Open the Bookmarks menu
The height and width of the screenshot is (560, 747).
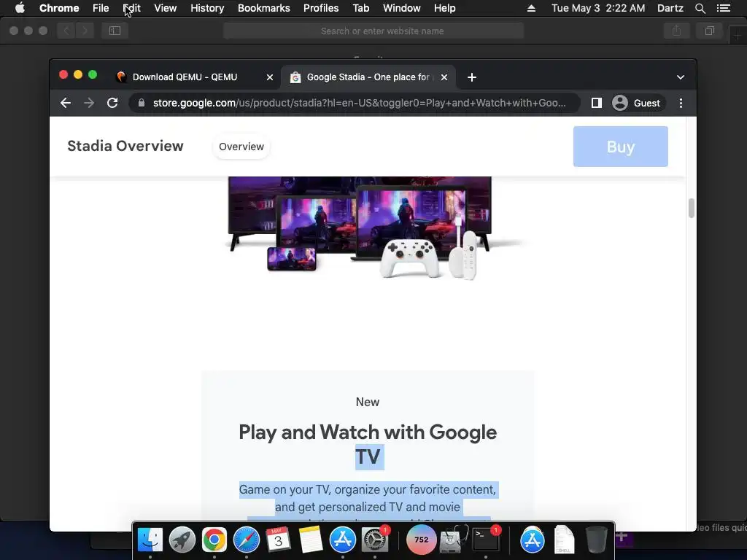click(x=264, y=8)
